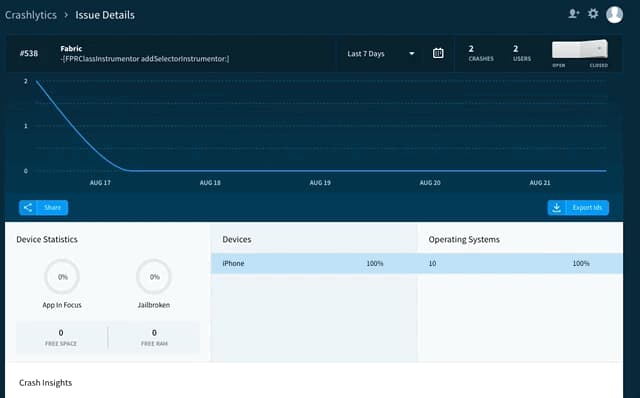The width and height of the screenshot is (640, 398).
Task: Expand the Last 7 Days dropdown
Action: [380, 53]
